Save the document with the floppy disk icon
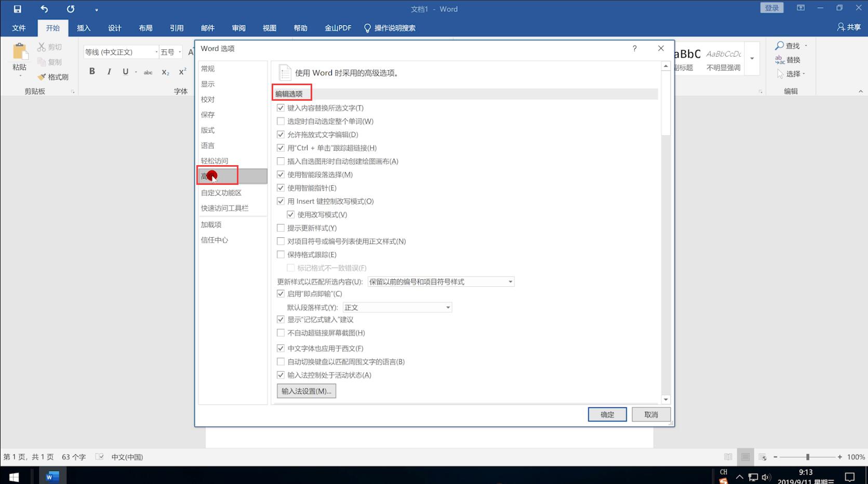Viewport: 868px width, 484px height. pyautogui.click(x=17, y=9)
